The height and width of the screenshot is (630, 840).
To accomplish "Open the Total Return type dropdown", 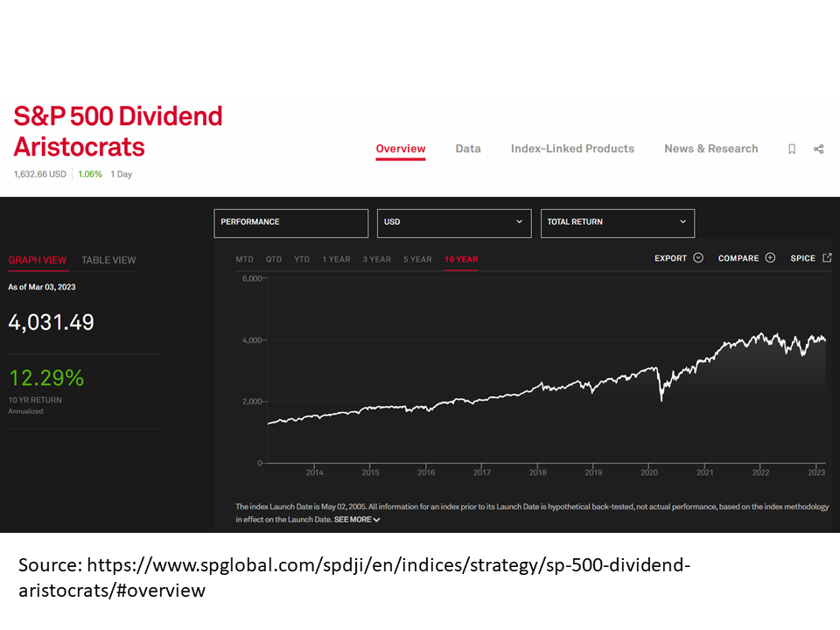I will tap(618, 223).
